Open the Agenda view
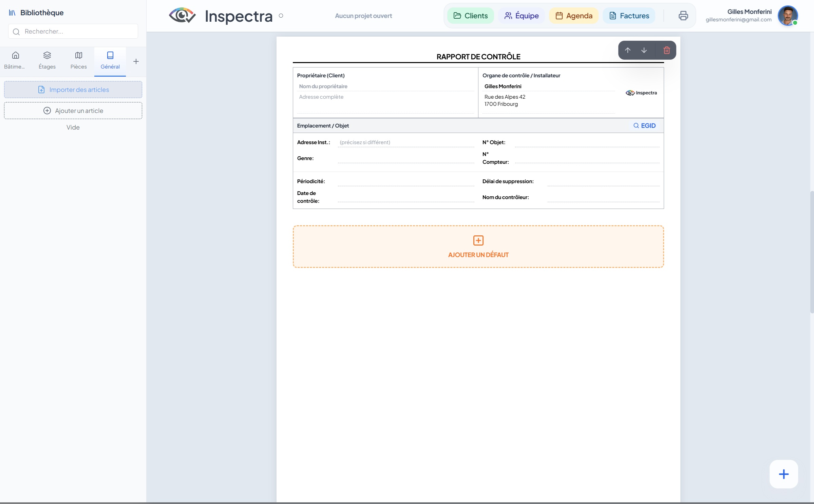This screenshot has height=504, width=814. (573, 16)
